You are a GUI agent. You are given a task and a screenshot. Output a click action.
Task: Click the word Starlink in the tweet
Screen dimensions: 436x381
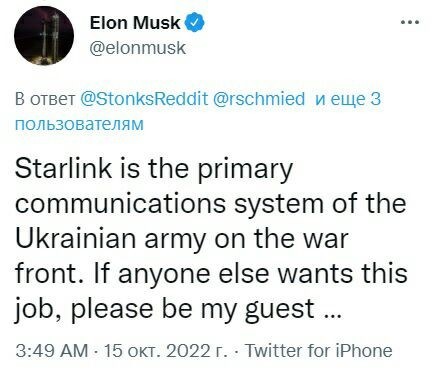pyautogui.click(x=63, y=168)
